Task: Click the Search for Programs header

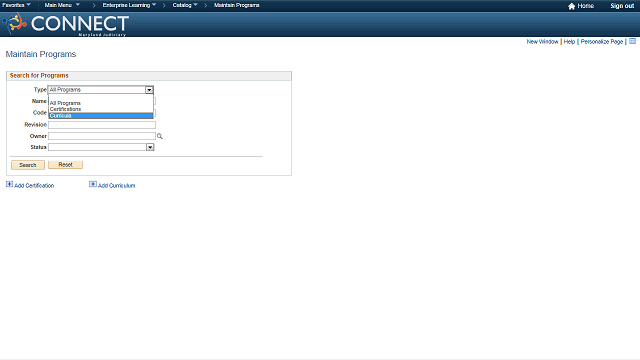Action: (x=39, y=76)
